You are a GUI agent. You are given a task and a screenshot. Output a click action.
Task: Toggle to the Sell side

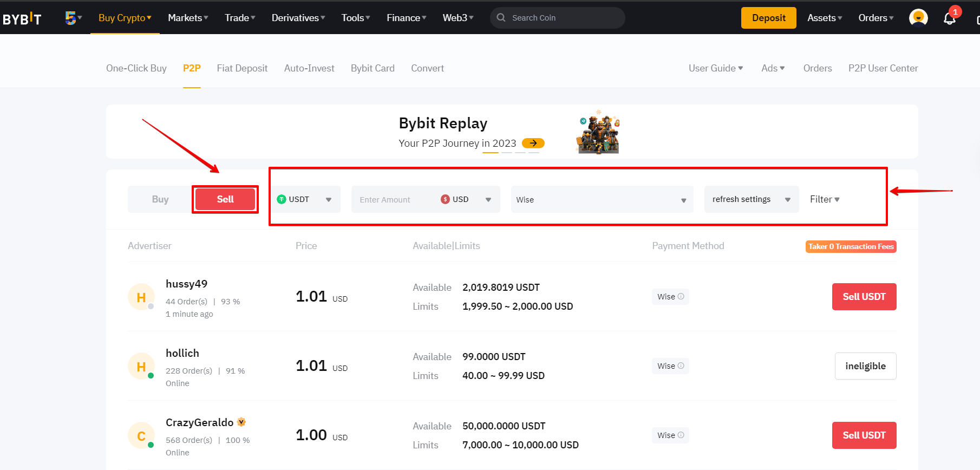[225, 199]
